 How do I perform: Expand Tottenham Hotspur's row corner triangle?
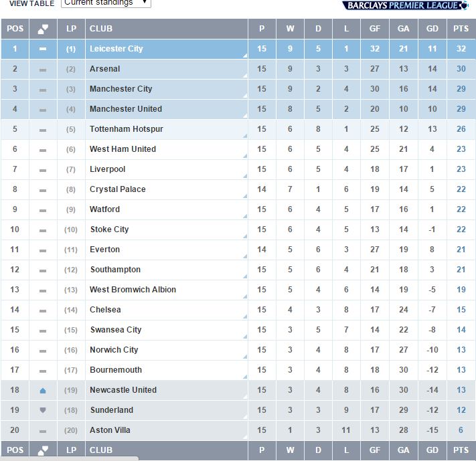coord(245,136)
